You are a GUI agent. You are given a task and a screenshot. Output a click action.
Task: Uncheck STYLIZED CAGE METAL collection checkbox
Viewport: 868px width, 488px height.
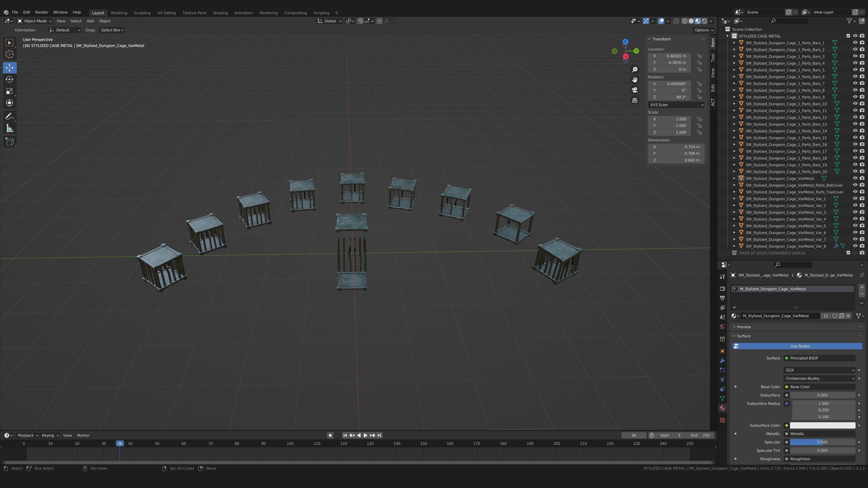[x=848, y=36]
